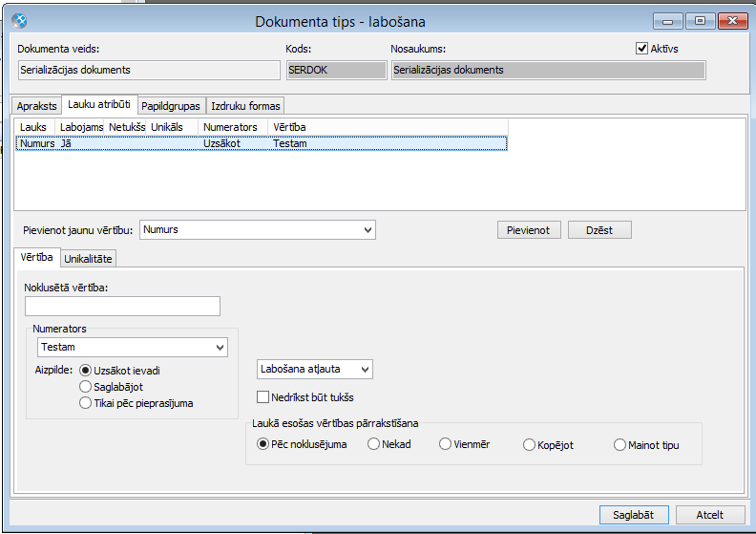Expand the Numerators Testam dropdown
The width and height of the screenshot is (756, 534).
(133, 348)
